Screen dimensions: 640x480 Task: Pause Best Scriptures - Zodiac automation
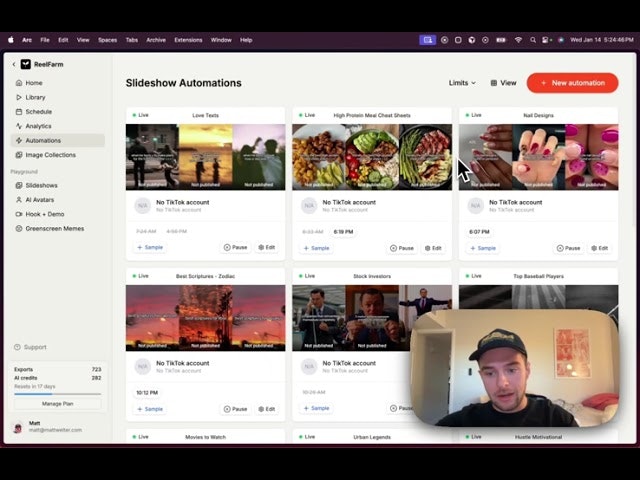(x=236, y=409)
